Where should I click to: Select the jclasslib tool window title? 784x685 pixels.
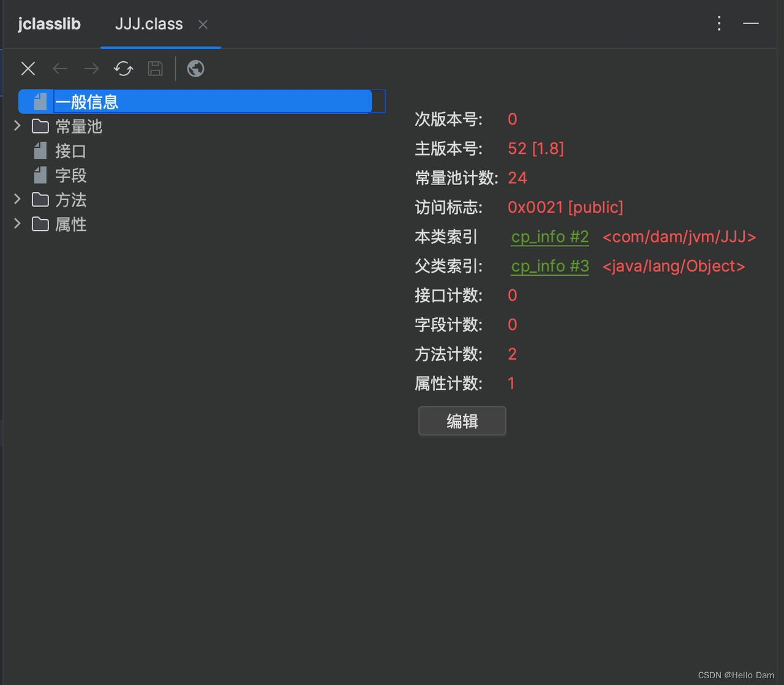(49, 24)
